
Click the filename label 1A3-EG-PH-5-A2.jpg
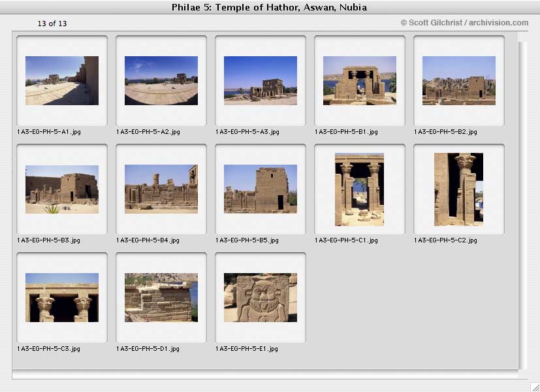[148, 131]
